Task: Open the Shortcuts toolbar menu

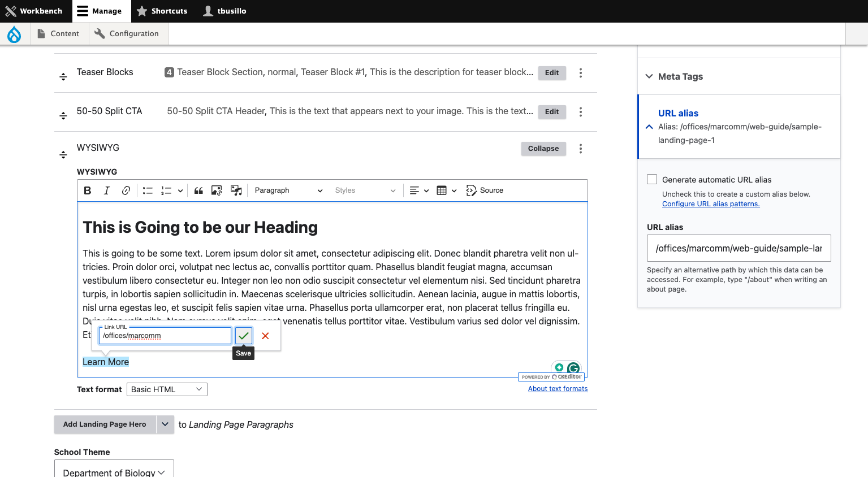Action: point(162,11)
